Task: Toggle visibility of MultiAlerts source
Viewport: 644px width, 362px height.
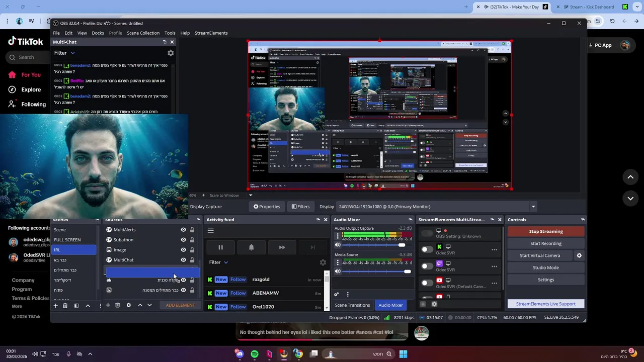Action: coord(183,230)
